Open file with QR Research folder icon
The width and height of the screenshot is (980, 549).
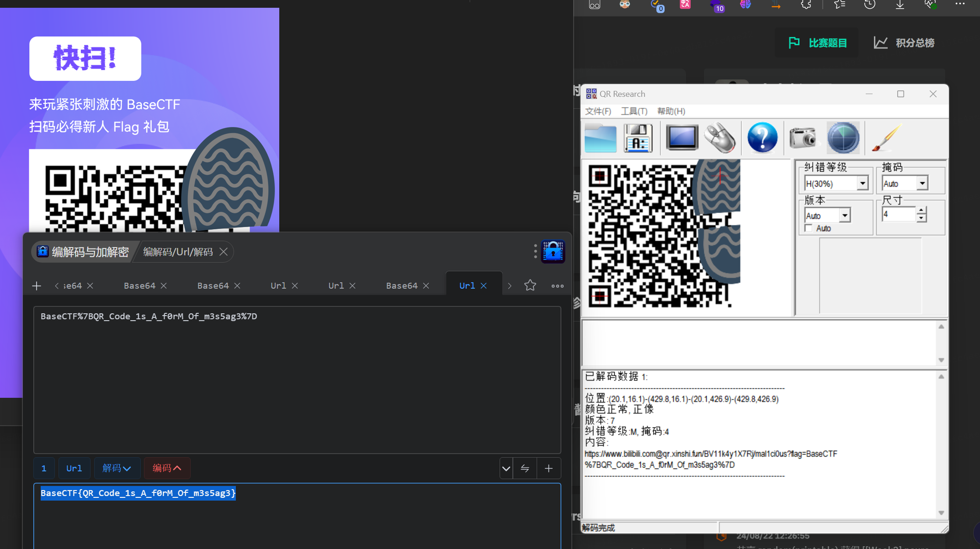point(600,138)
